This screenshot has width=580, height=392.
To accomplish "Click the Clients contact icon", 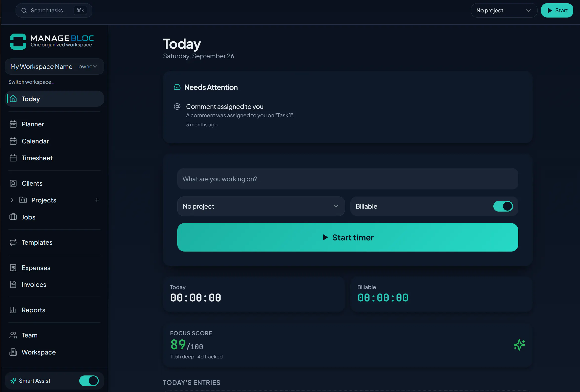I will coord(13,183).
